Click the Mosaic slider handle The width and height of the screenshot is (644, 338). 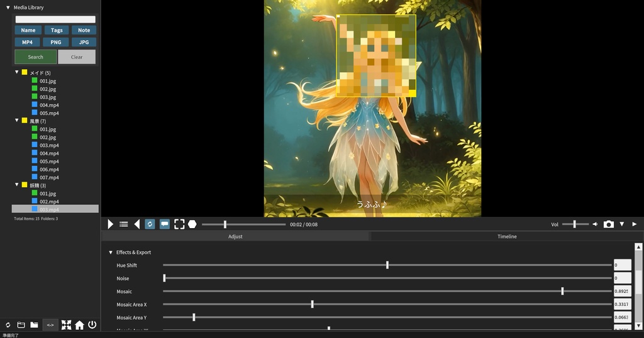point(562,292)
